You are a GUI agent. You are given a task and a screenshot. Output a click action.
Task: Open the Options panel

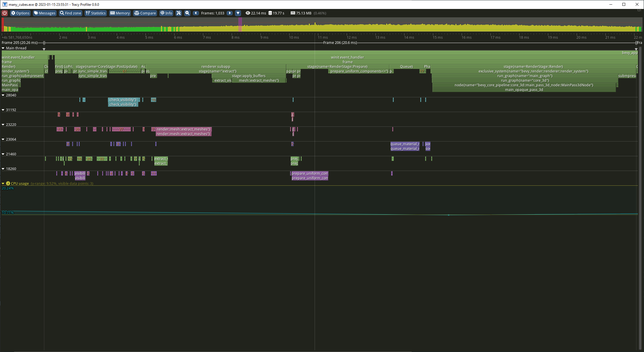[20, 13]
